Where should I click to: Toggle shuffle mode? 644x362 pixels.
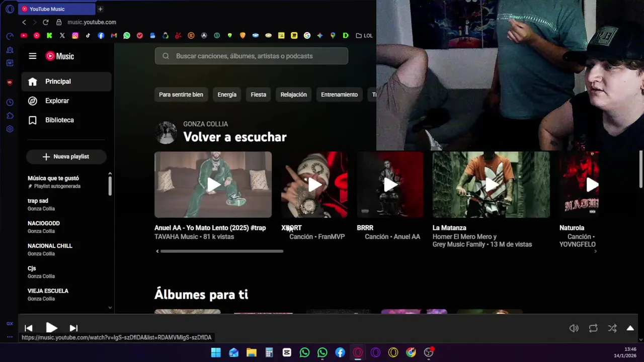pos(612,328)
